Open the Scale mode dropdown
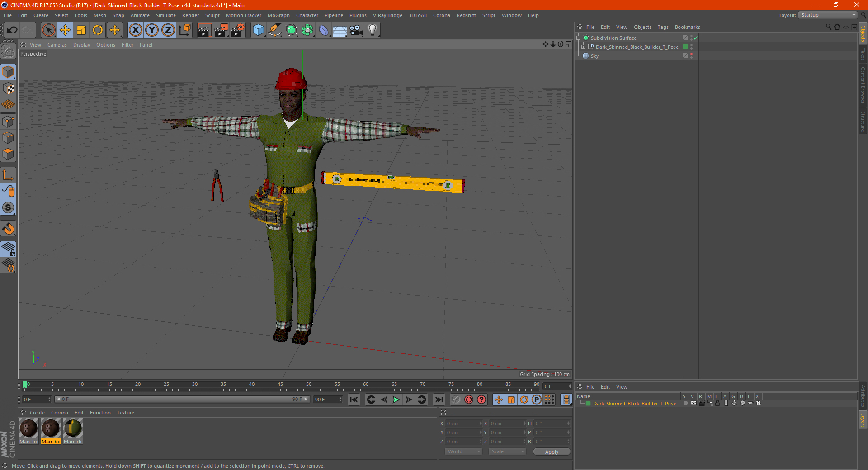 pyautogui.click(x=507, y=451)
